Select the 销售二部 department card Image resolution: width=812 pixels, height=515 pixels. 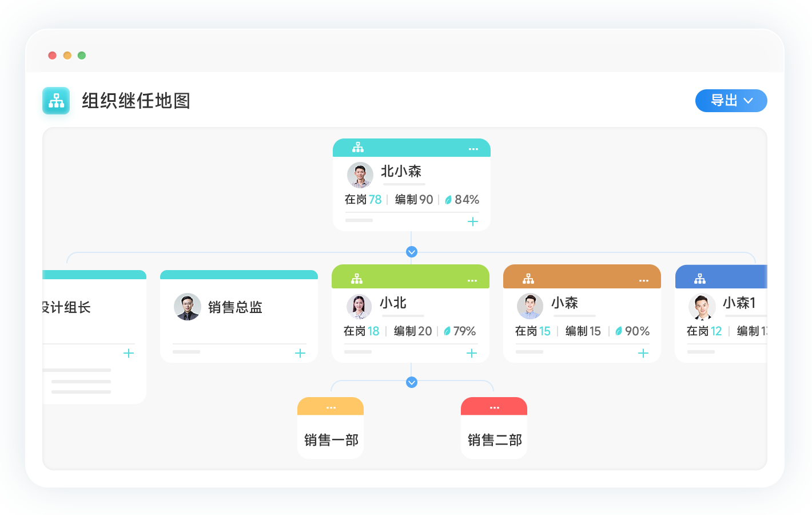tap(494, 439)
